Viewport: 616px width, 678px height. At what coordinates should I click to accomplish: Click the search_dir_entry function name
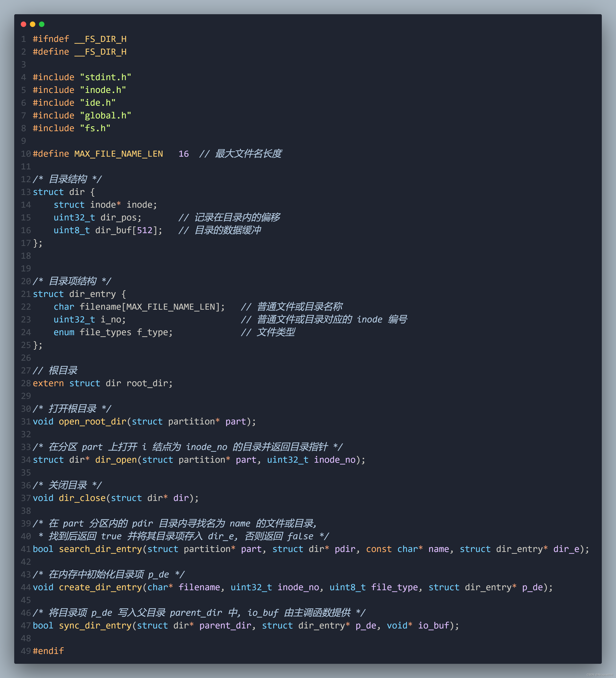tap(100, 549)
